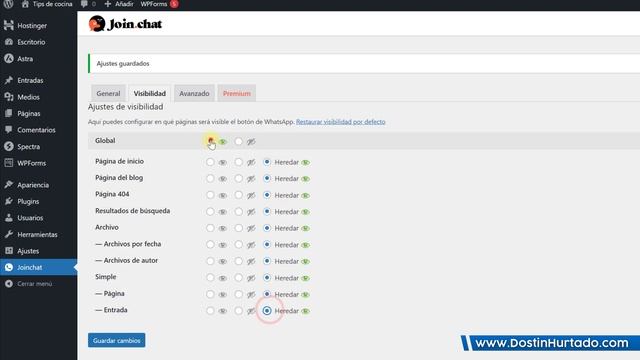The image size is (640, 360).
Task: Open Plugins menu label
Action: coord(28,201)
